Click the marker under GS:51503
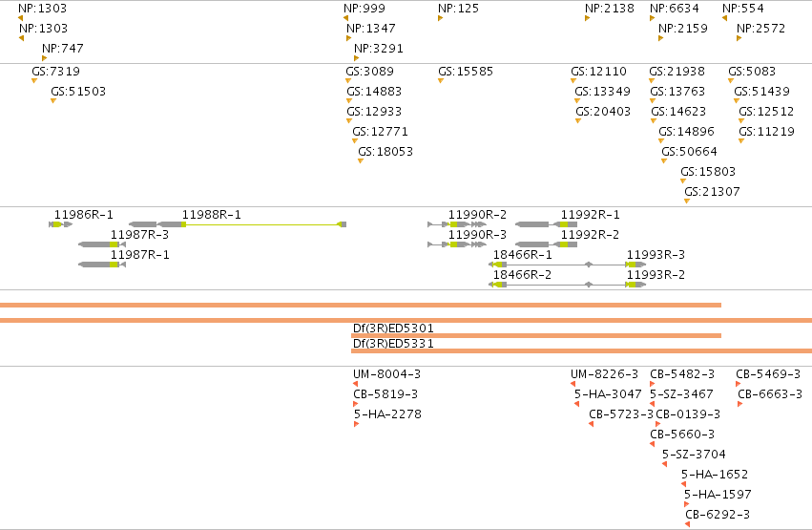The width and height of the screenshot is (812, 530). click(x=53, y=101)
